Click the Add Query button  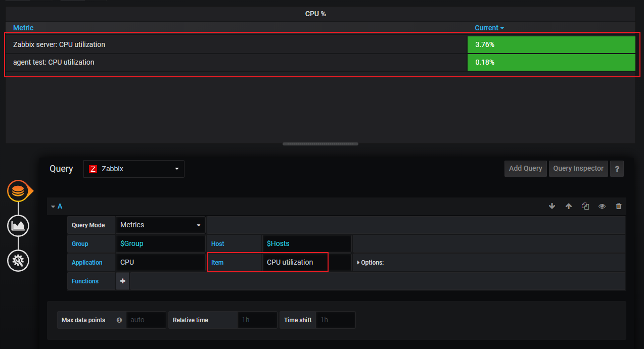(526, 169)
